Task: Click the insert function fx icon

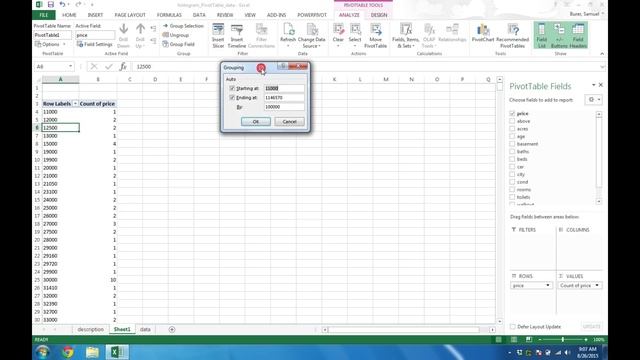Action: (x=123, y=67)
